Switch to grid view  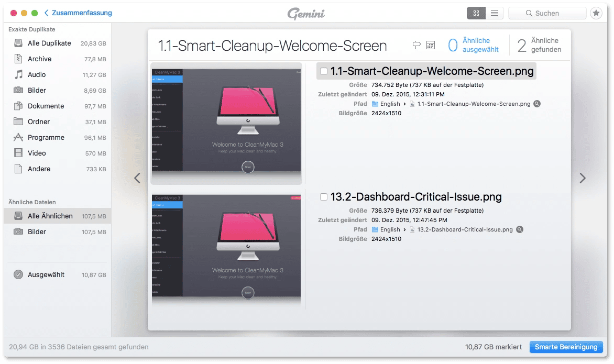point(476,13)
